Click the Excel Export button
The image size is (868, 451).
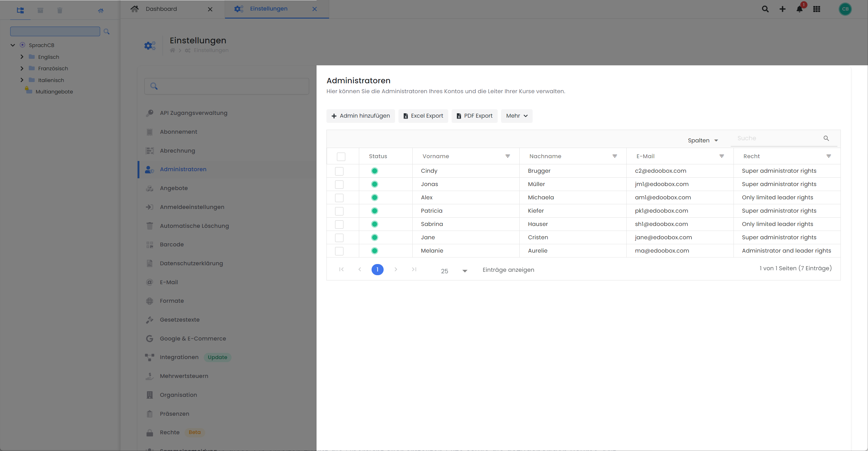[x=423, y=116]
